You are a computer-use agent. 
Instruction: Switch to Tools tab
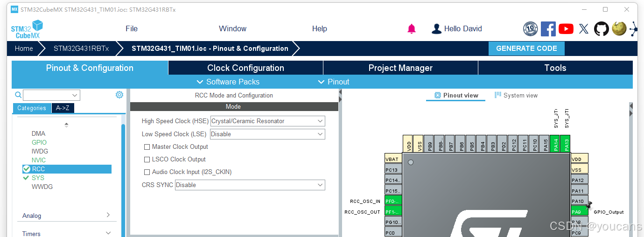point(555,68)
